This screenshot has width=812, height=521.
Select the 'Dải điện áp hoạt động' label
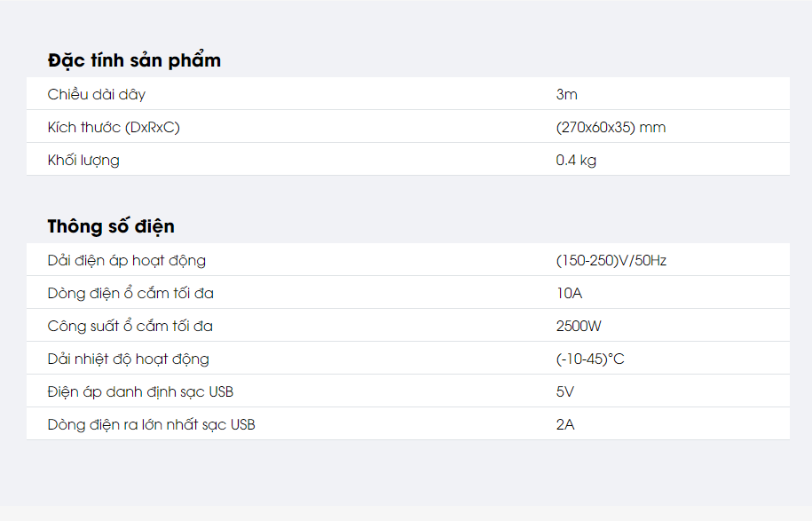coord(126,260)
